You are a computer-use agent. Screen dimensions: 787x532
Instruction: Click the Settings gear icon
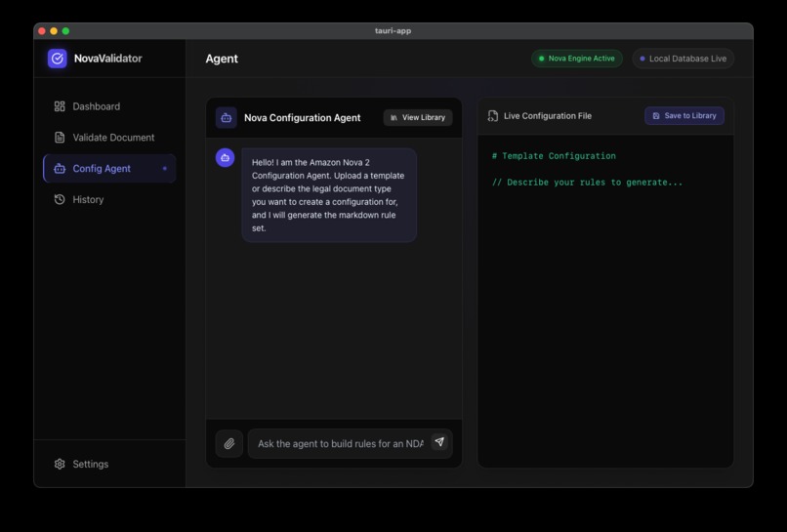[60, 464]
